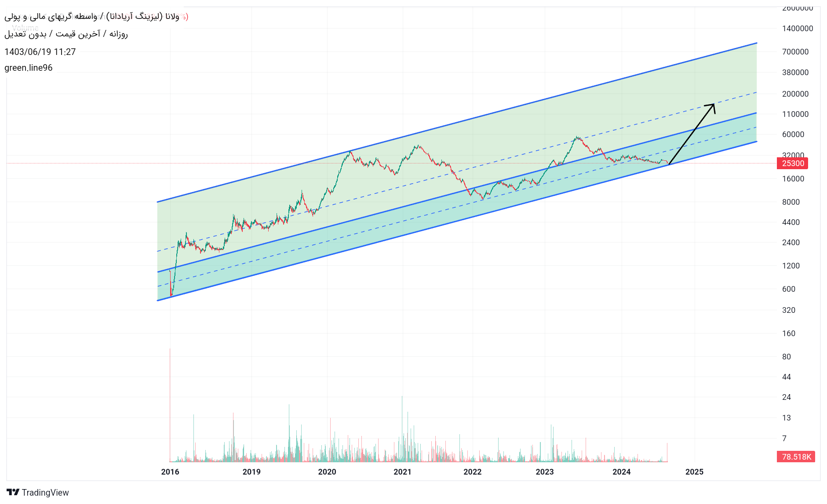This screenshot has width=827, height=504.
Task: Click the 110000 price axis label
Action: (795, 114)
